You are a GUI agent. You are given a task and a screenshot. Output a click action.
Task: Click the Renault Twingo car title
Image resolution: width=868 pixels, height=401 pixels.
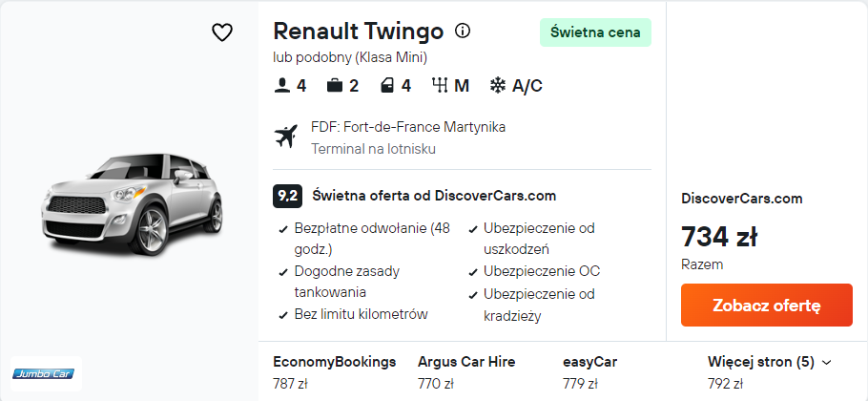358,32
